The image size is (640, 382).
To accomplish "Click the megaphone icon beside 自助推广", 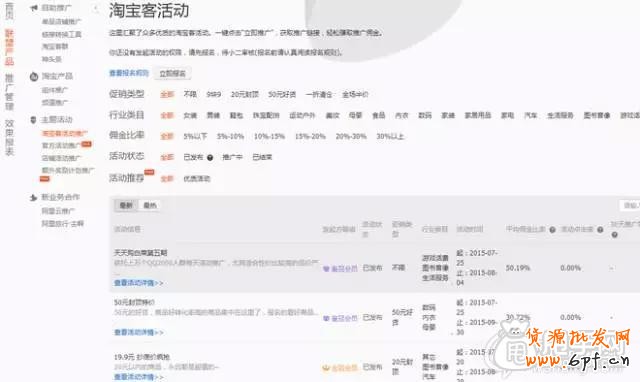I will click(34, 8).
